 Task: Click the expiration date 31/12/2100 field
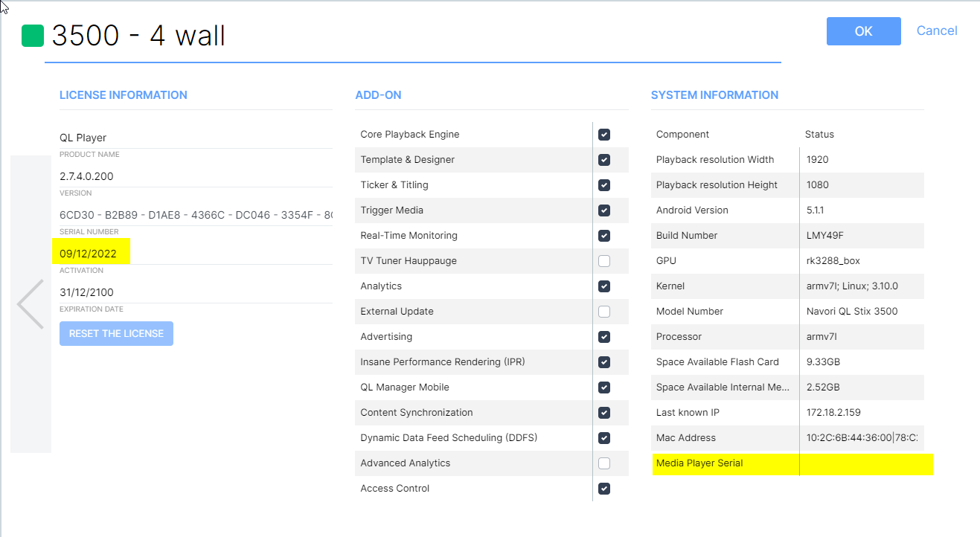click(195, 292)
